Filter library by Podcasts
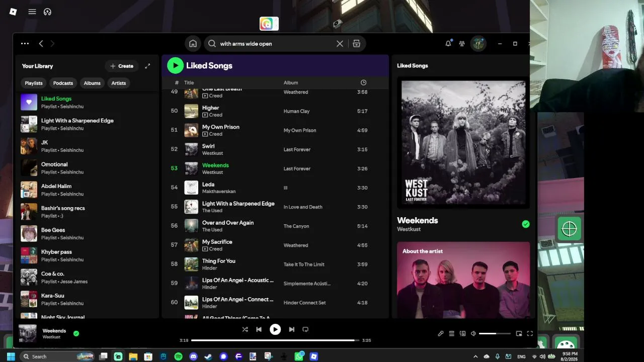Screen dimensions: 644x362 pyautogui.click(x=63, y=83)
